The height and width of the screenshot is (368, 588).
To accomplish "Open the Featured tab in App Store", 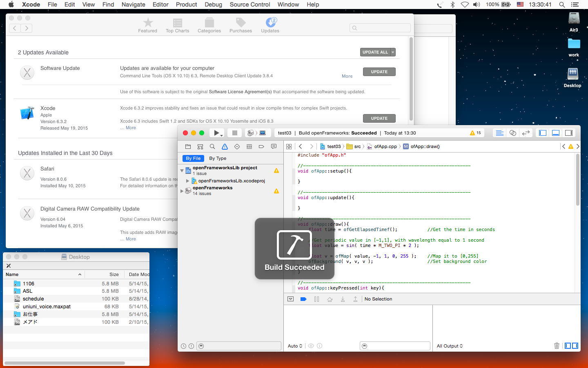I will pos(147,25).
